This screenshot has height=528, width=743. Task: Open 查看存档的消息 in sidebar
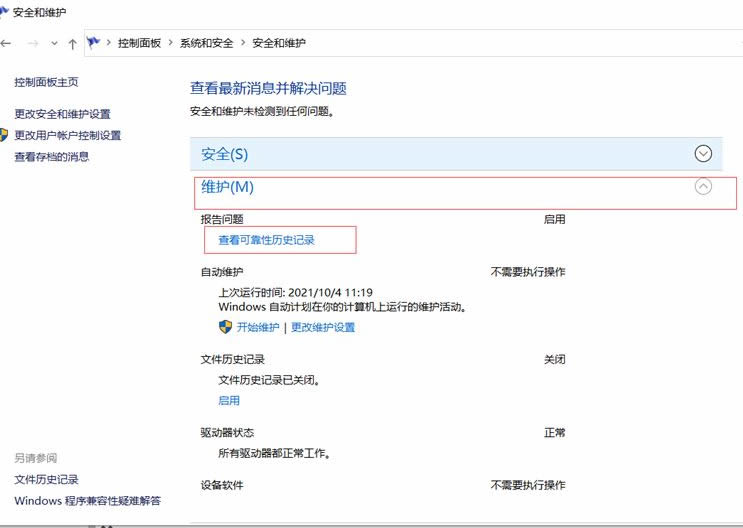(51, 156)
